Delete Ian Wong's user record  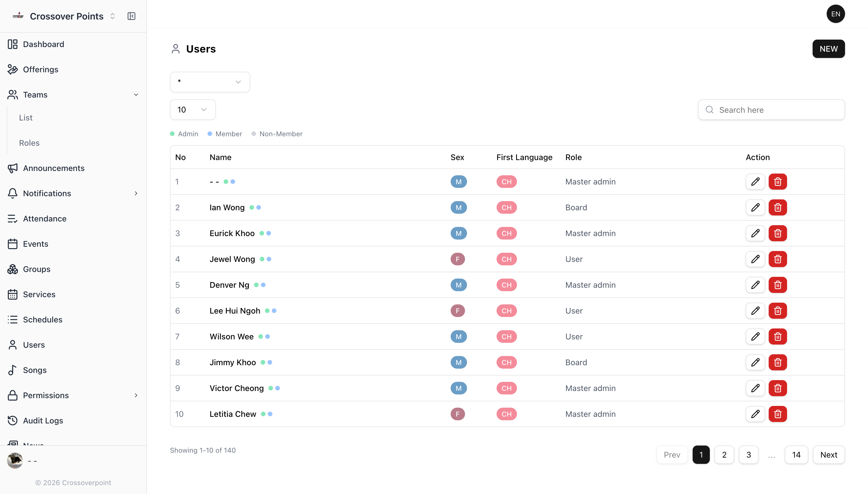point(777,207)
